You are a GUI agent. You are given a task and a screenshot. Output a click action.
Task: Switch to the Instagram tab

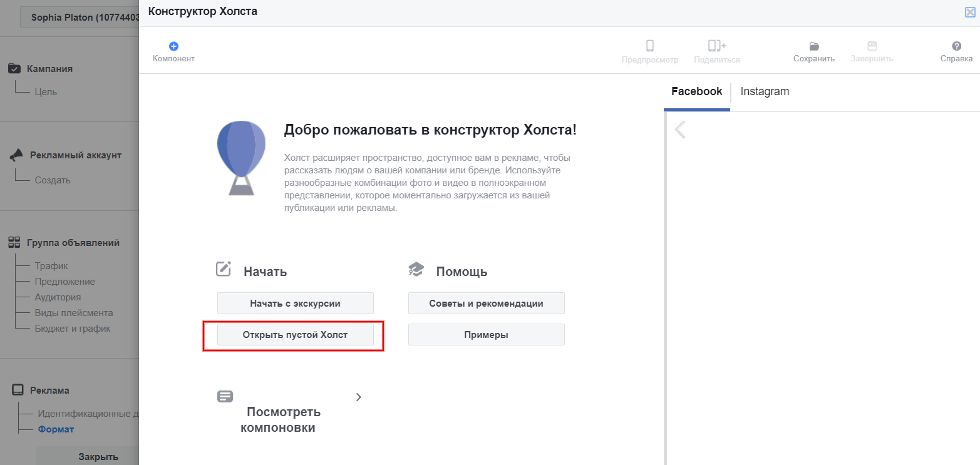tap(765, 91)
